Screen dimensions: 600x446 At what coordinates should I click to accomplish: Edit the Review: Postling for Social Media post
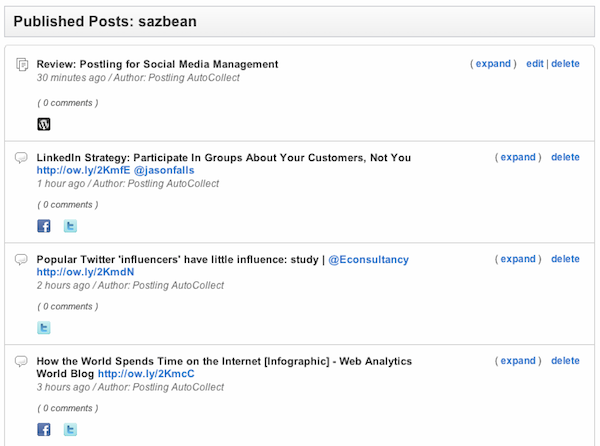pyautogui.click(x=535, y=64)
